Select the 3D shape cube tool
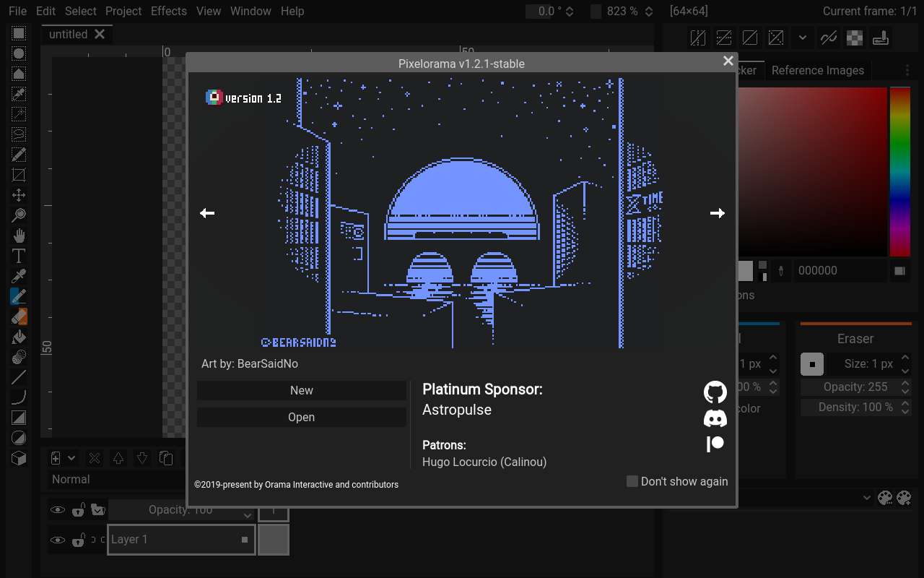The height and width of the screenshot is (578, 924). 19,458
